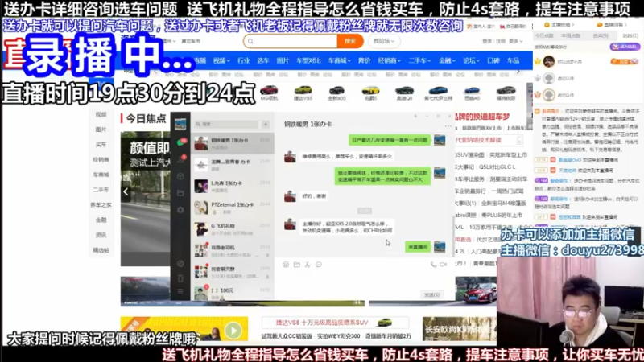Select the L先森 1张办卡 conversation
Image resolution: width=644 pixels, height=362 pixels.
coord(233,187)
